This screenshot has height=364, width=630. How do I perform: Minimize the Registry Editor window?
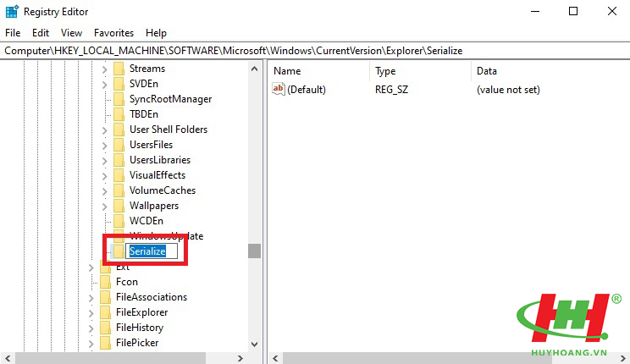tap(535, 11)
